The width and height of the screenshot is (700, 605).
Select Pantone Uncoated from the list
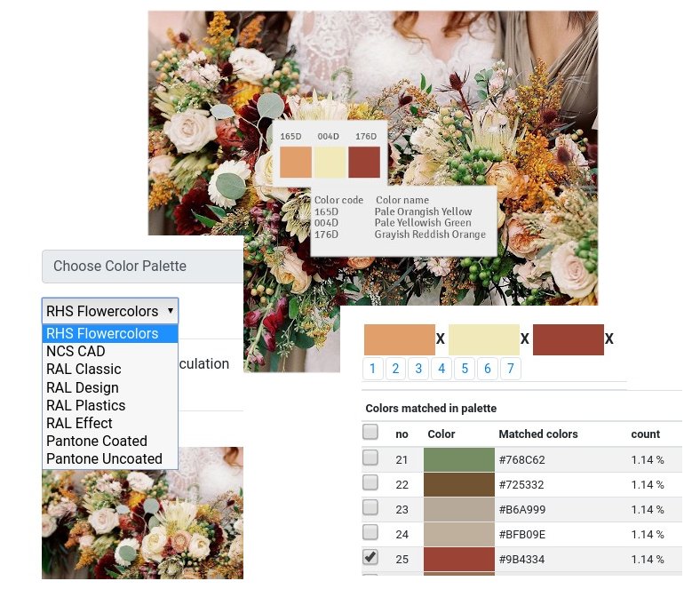pos(104,458)
